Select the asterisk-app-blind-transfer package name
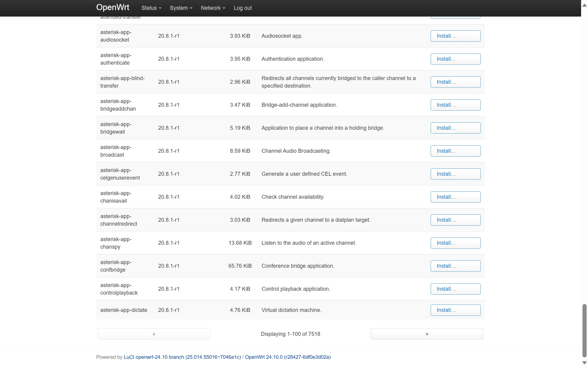The image size is (588, 368). coord(122,82)
